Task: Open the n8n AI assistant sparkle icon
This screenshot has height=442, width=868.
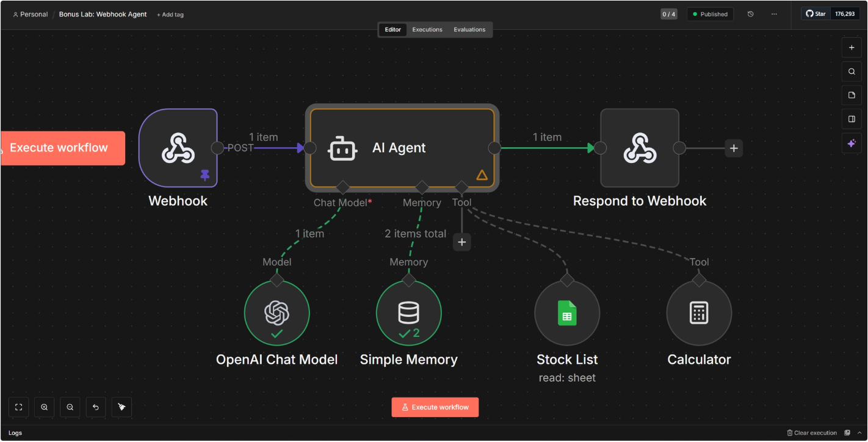Action: pos(852,142)
